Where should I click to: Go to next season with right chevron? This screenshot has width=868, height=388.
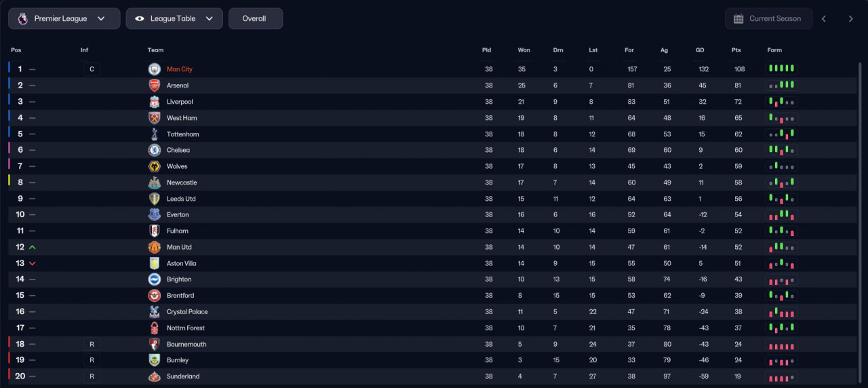(x=850, y=19)
